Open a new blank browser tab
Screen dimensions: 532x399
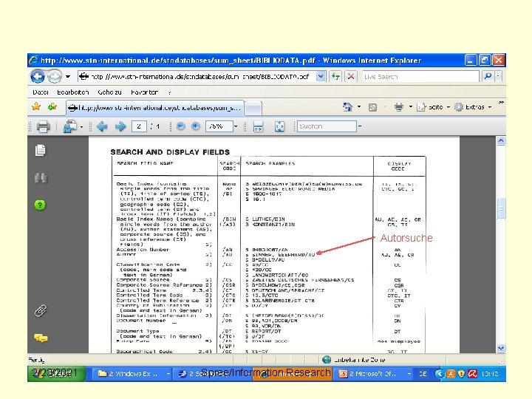point(253,109)
